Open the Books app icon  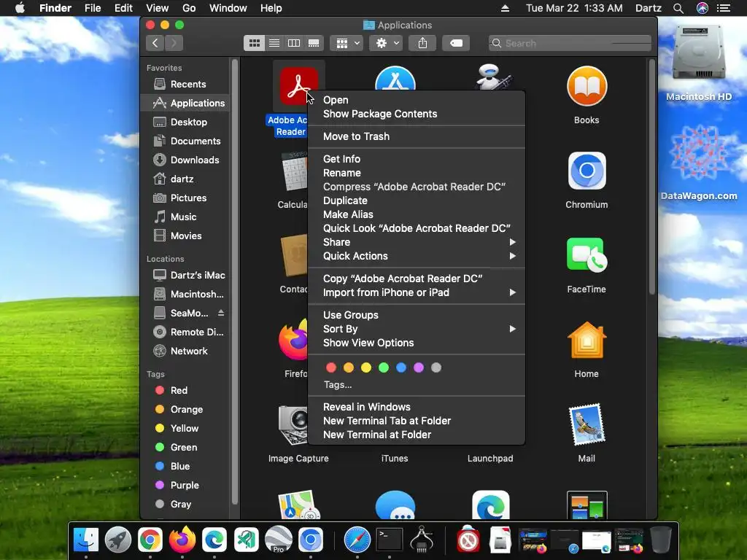tap(587, 86)
